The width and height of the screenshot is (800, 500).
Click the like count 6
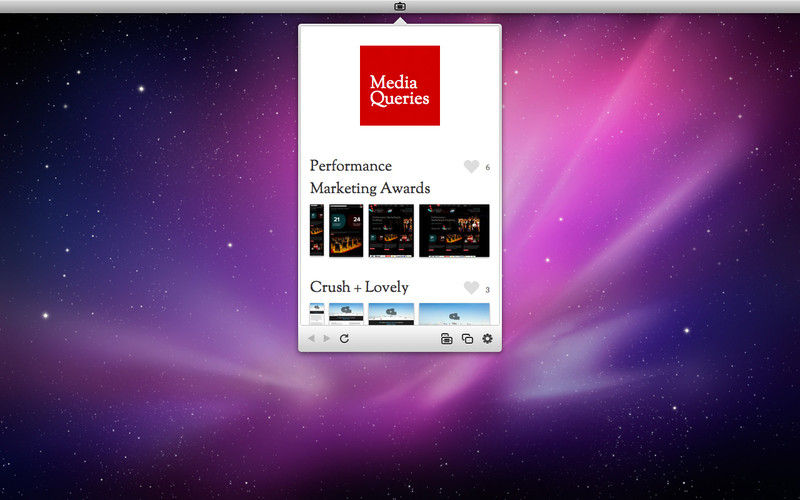tap(488, 167)
